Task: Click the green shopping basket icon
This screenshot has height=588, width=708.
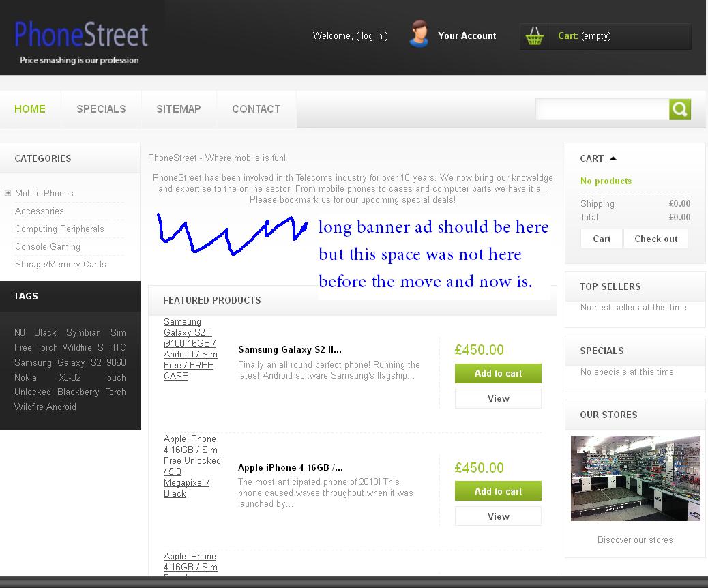Action: (534, 36)
